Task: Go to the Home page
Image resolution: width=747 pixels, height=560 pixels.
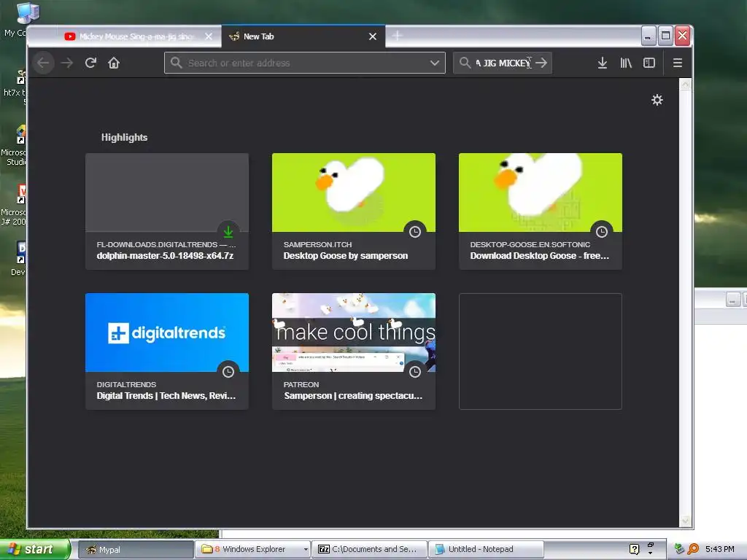Action: [114, 63]
